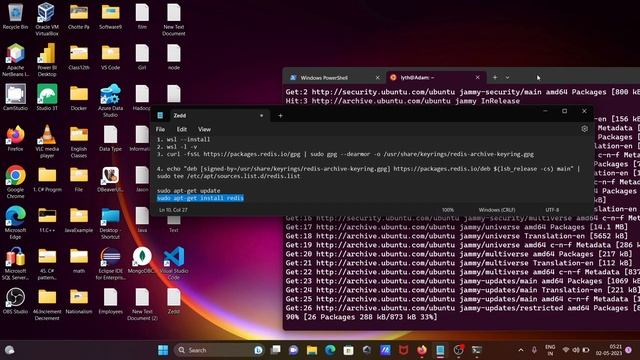
Task: Click the taskbar microphone tray icon
Action: tap(534, 350)
